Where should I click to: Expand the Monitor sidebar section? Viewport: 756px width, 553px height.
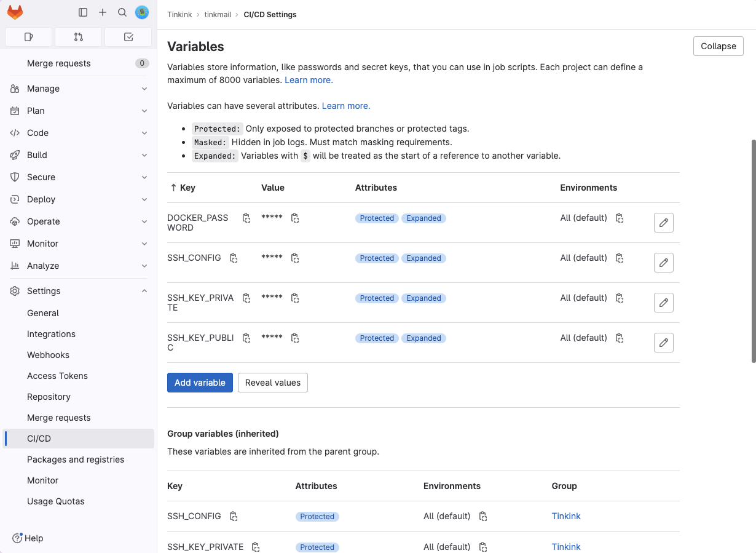click(x=79, y=244)
